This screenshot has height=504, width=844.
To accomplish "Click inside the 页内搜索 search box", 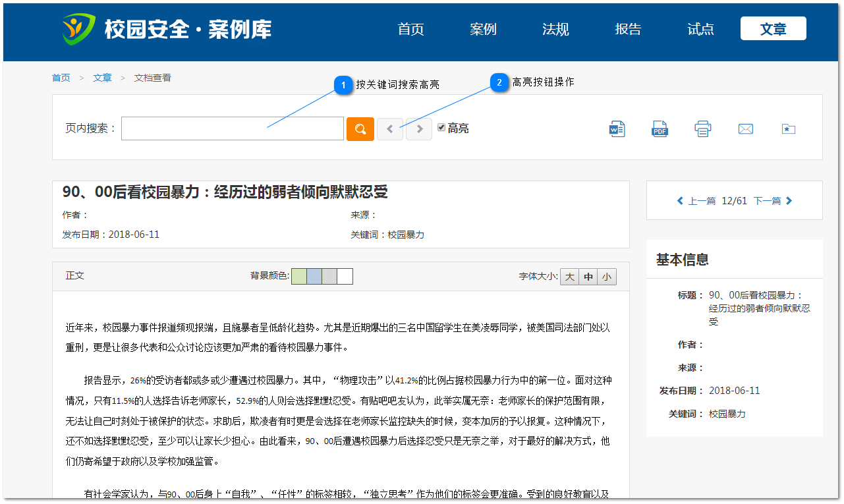I will (231, 128).
